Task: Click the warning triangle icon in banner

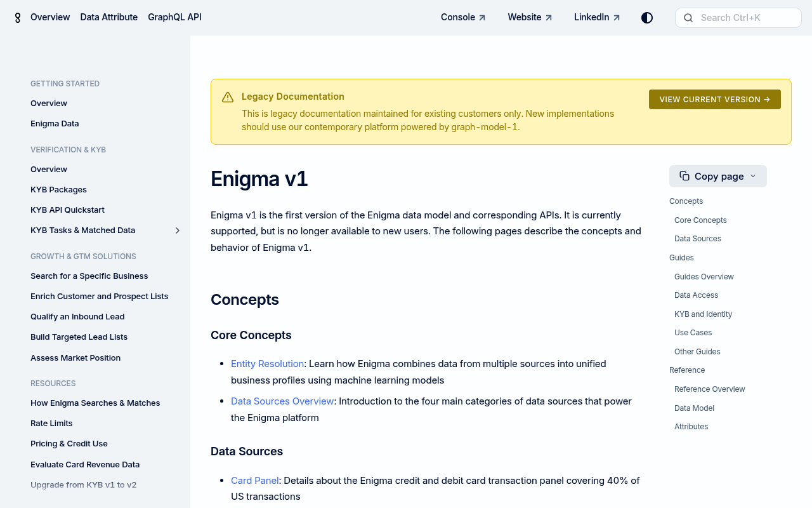Action: tap(228, 97)
